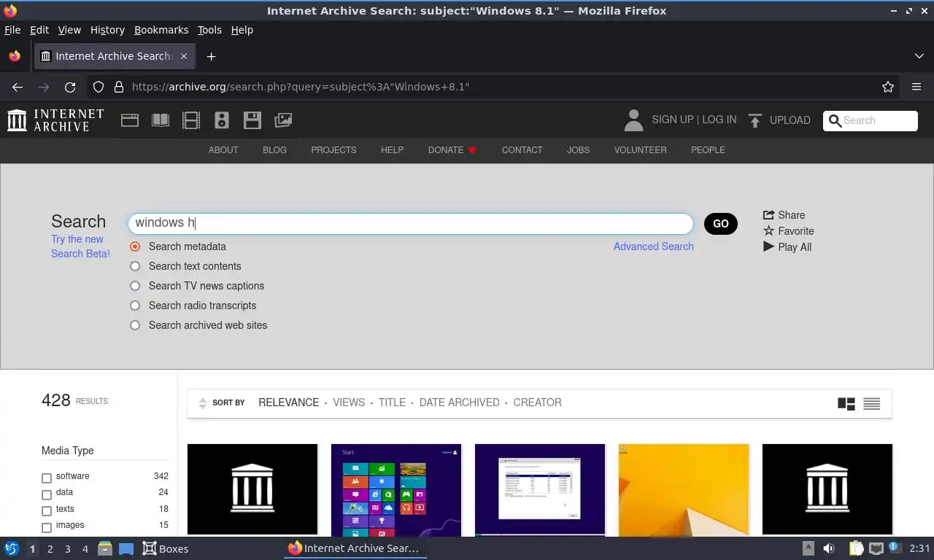Click the tracking protection shield icon
This screenshot has height=560, width=934.
[x=99, y=87]
